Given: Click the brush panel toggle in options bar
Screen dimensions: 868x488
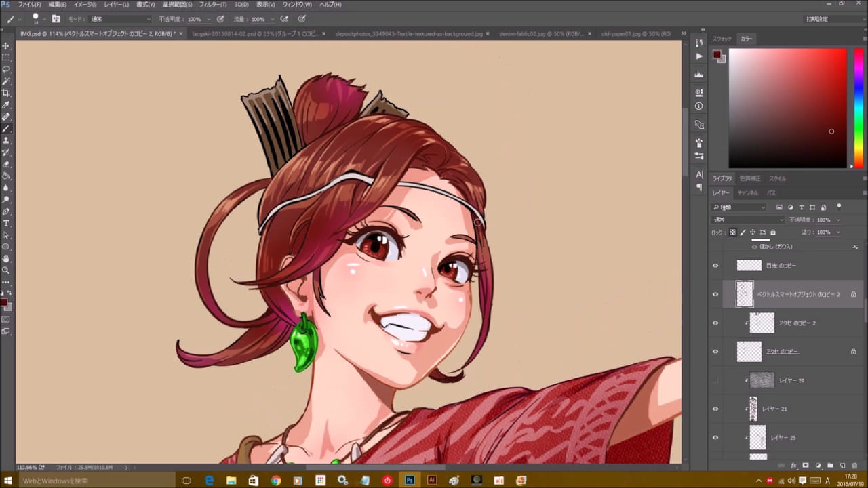Looking at the screenshot, I should tap(56, 19).
